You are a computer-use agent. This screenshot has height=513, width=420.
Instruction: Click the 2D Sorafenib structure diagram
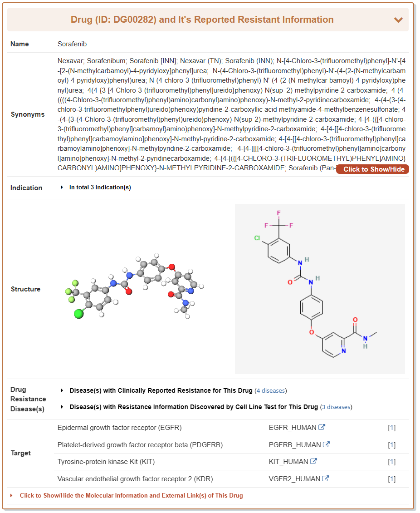[x=319, y=289]
